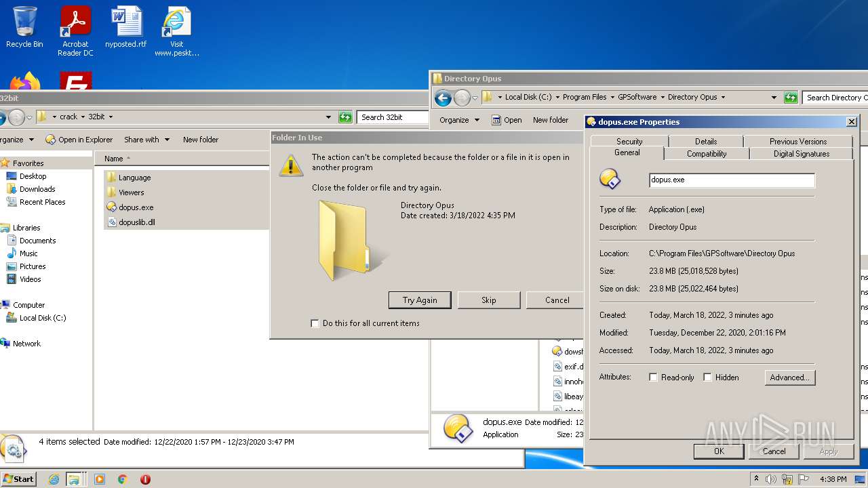Click the volume icon in system tray
Screen dimensions: 868x488
[771, 479]
